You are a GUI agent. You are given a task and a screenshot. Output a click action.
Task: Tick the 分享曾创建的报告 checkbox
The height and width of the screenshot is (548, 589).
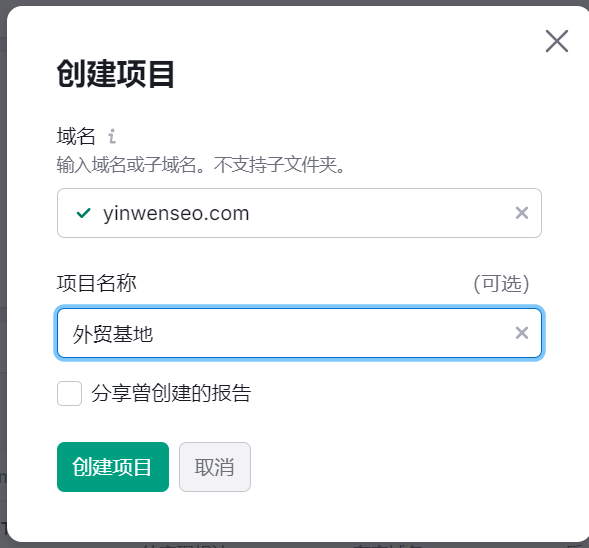[x=69, y=393]
